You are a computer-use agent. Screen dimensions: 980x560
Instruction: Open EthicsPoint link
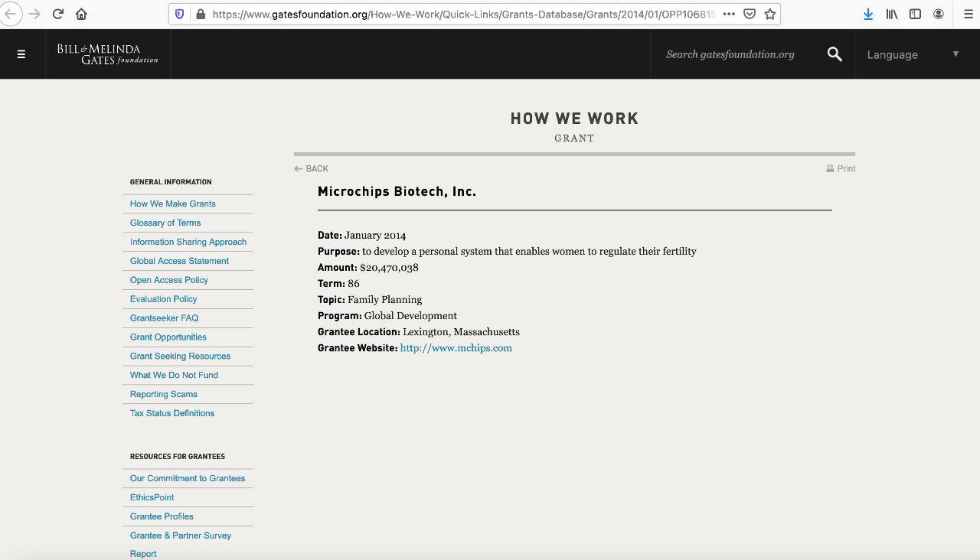pos(152,497)
